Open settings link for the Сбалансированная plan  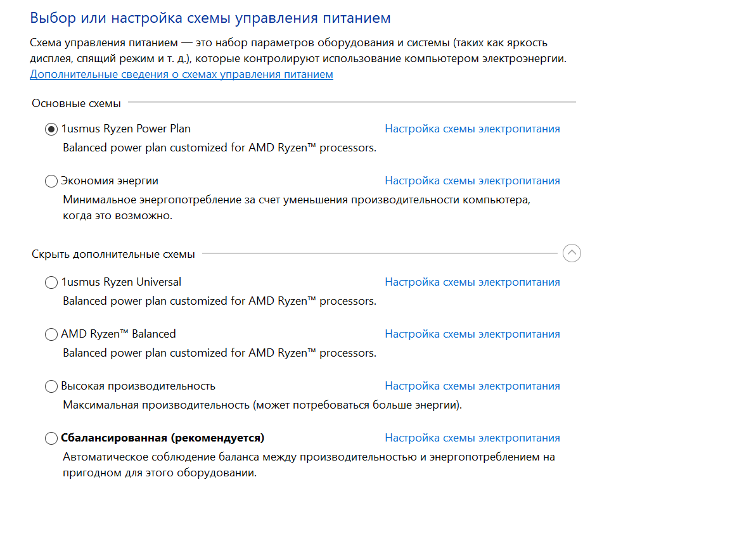[472, 438]
